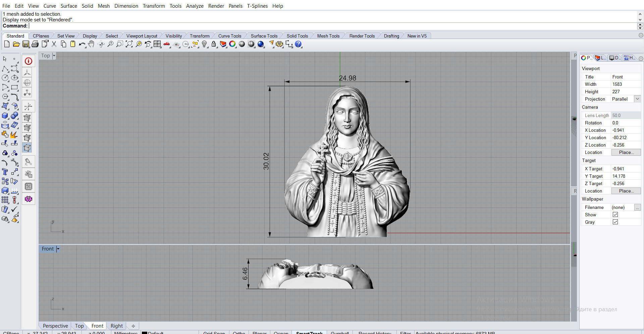The width and height of the screenshot is (644, 334).
Task: Click the Zoom Extents icon
Action: 129,44
